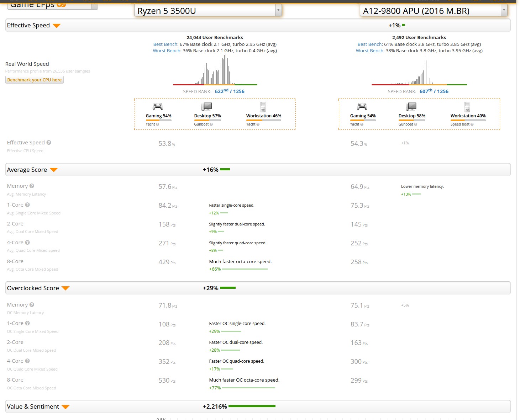Click the A12-9800 Desktop 58% progress bar

pyautogui.click(x=412, y=120)
